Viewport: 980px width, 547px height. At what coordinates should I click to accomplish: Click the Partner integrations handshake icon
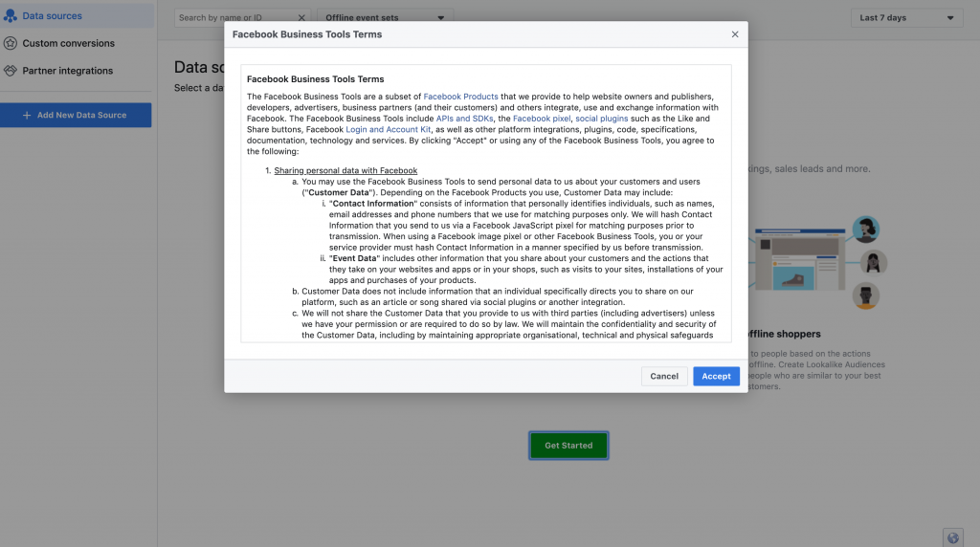(x=11, y=71)
